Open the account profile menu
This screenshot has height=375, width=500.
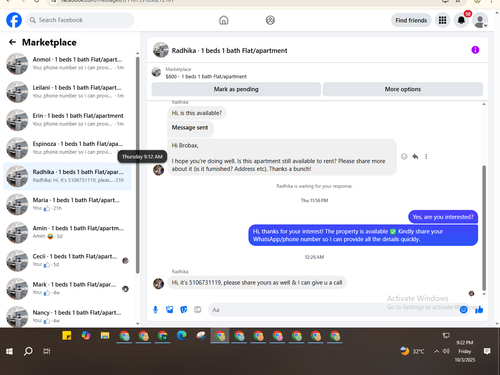coord(480,21)
